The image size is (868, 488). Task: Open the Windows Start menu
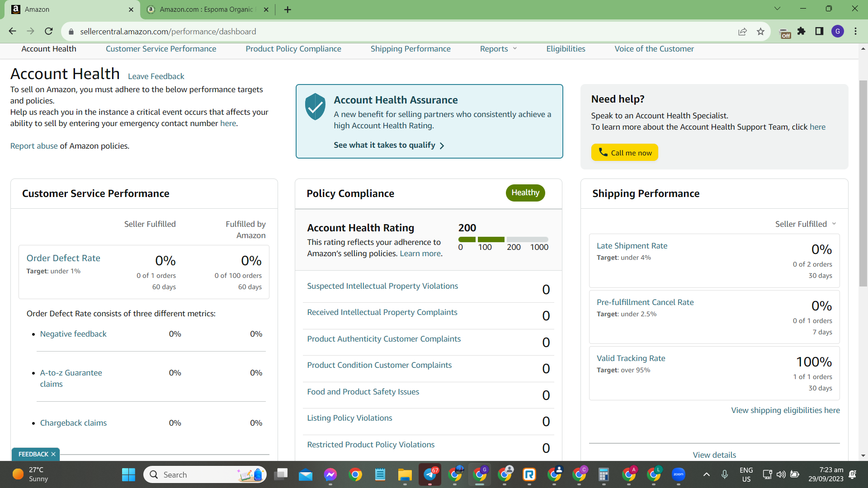tap(128, 474)
